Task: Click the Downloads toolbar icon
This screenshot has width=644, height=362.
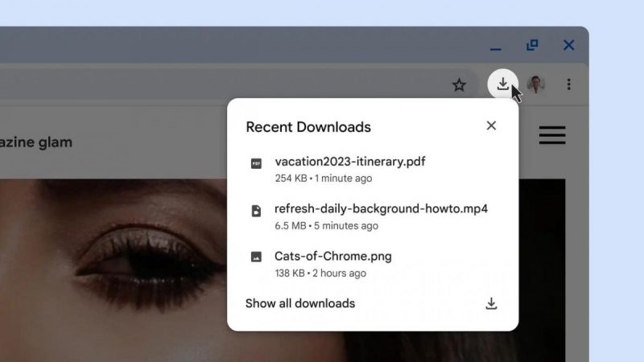Action: pos(502,84)
